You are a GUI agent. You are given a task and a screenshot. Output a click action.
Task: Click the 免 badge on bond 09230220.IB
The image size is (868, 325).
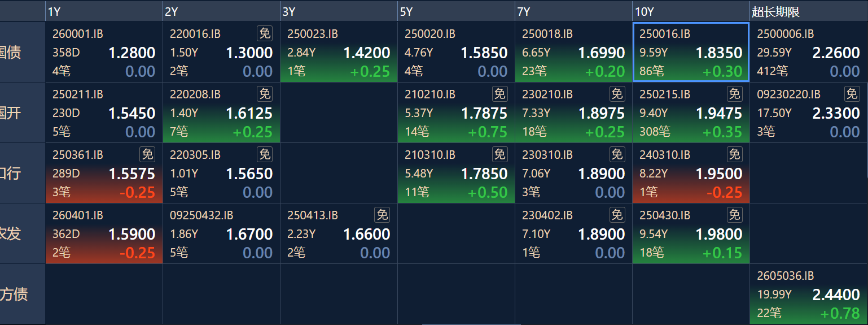(852, 94)
